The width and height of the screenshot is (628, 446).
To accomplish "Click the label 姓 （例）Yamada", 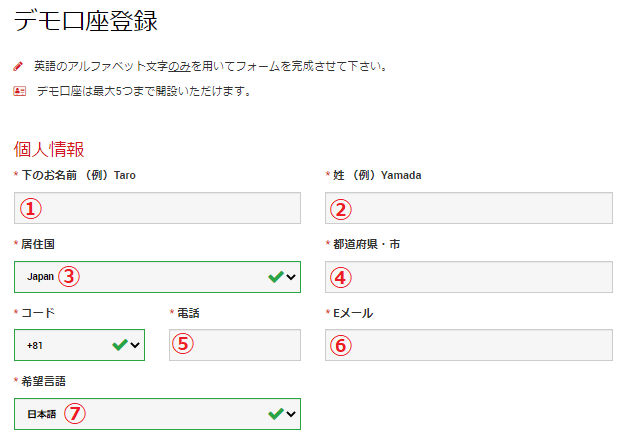I will tap(377, 175).
